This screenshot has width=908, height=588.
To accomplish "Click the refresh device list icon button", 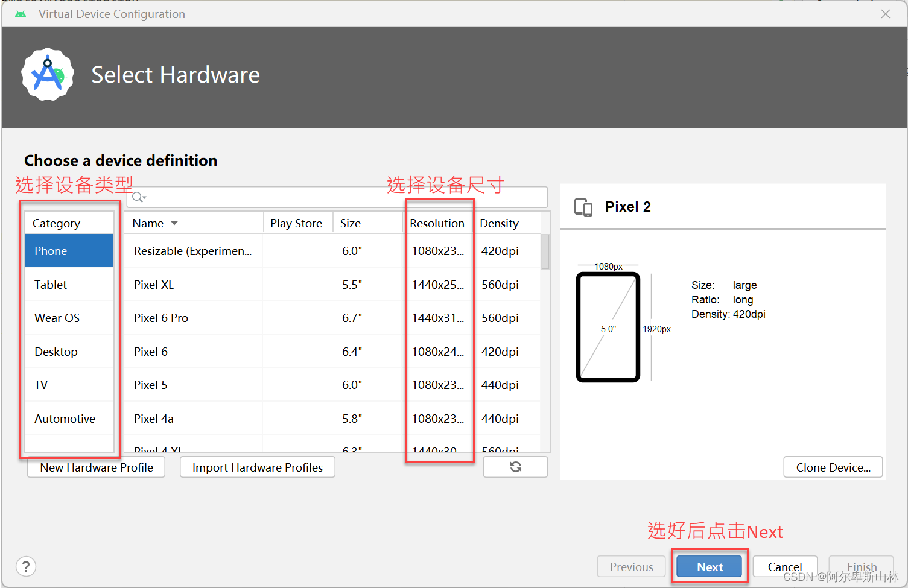I will [515, 467].
